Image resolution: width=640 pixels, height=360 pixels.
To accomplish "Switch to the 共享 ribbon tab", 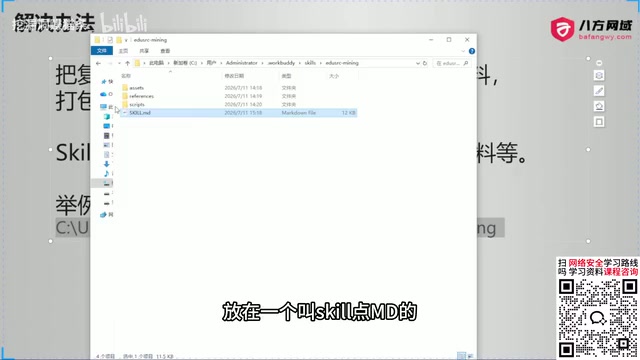I will pyautogui.click(x=144, y=51).
